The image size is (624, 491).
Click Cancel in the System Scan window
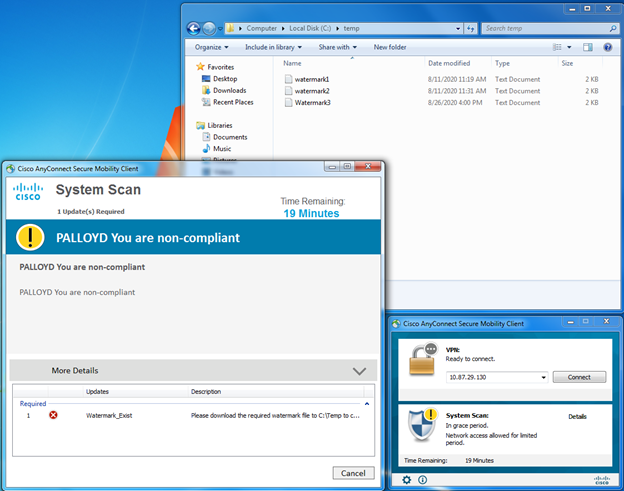click(x=353, y=473)
